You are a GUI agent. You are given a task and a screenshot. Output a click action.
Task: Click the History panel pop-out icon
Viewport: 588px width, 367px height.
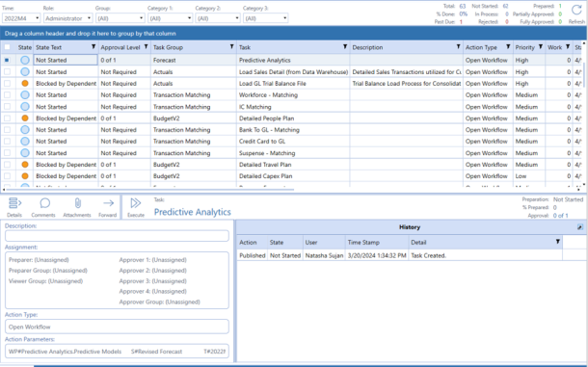click(x=579, y=227)
